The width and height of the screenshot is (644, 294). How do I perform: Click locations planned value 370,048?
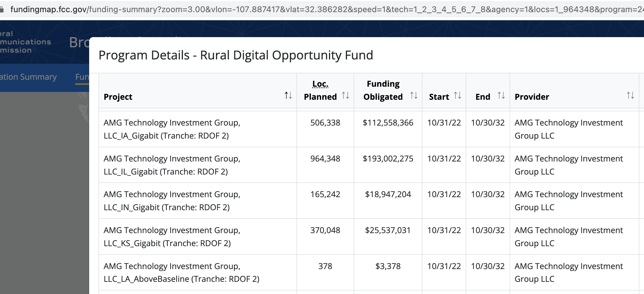[325, 230]
